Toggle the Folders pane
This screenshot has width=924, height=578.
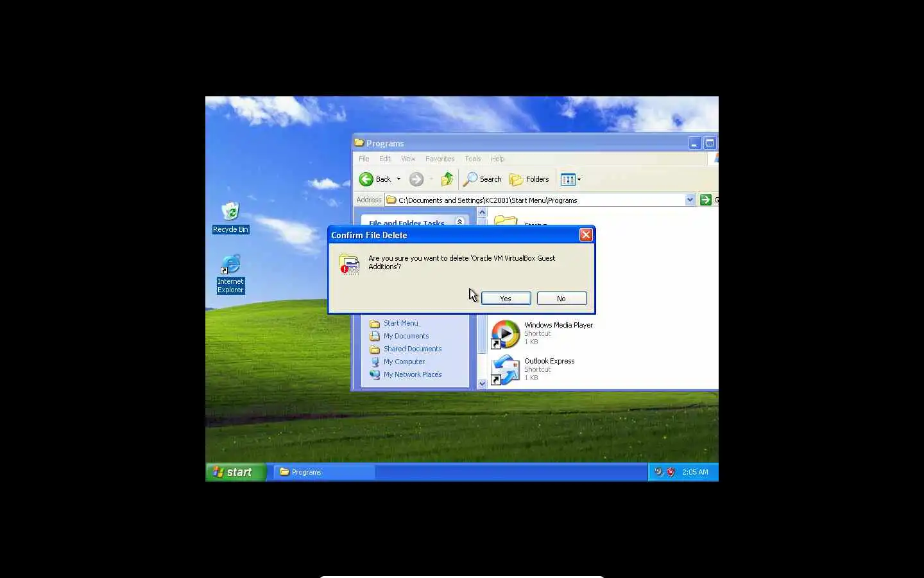point(529,179)
